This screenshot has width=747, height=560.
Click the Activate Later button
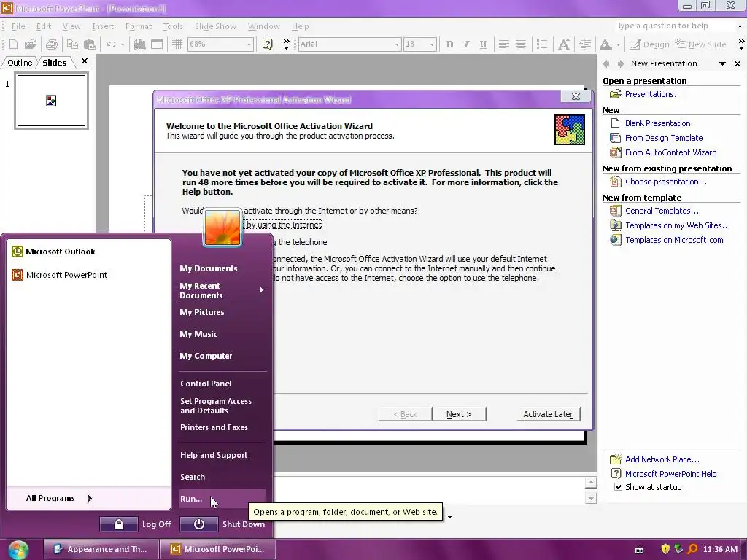[548, 414]
